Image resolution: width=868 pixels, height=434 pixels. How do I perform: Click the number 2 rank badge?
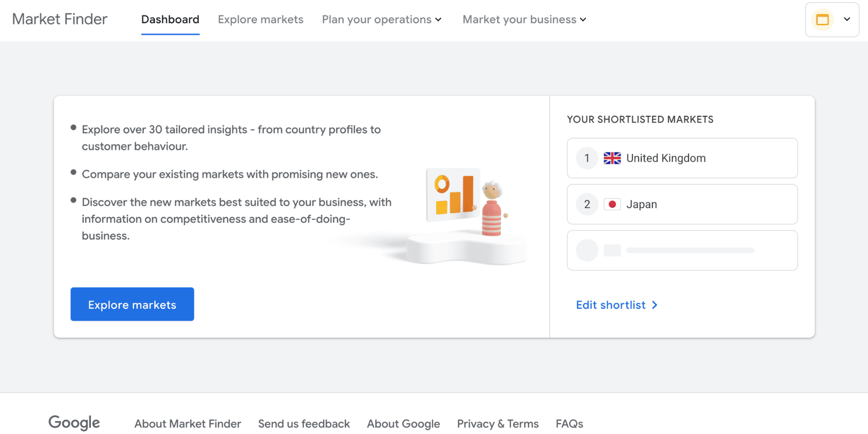point(587,204)
